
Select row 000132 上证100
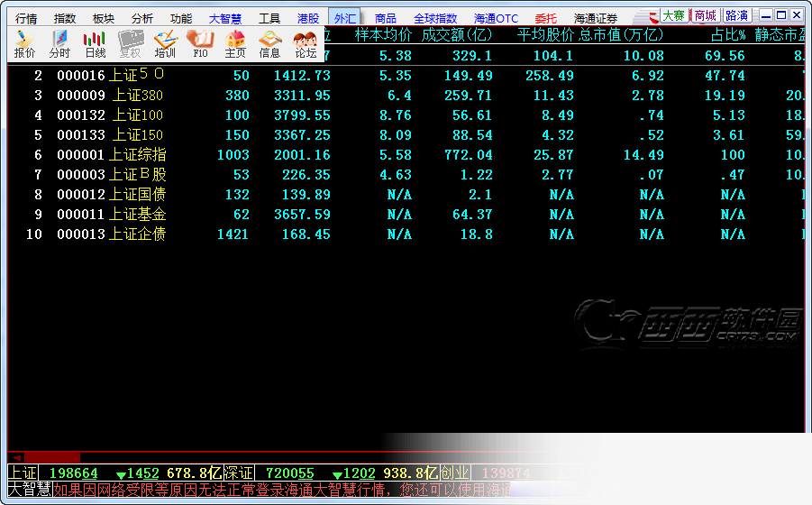406,115
